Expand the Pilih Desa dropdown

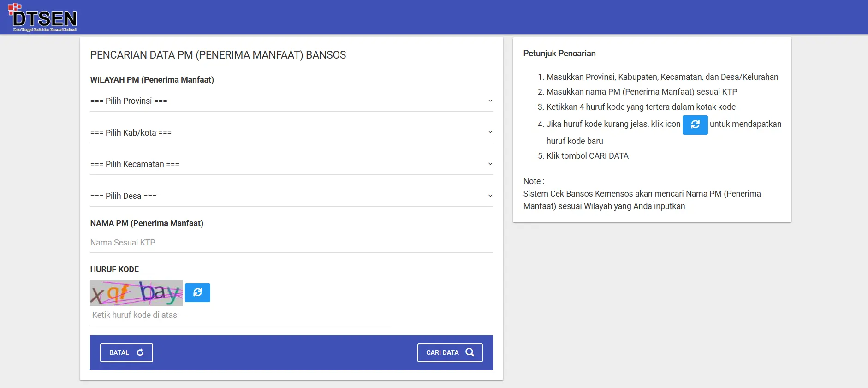tap(291, 196)
